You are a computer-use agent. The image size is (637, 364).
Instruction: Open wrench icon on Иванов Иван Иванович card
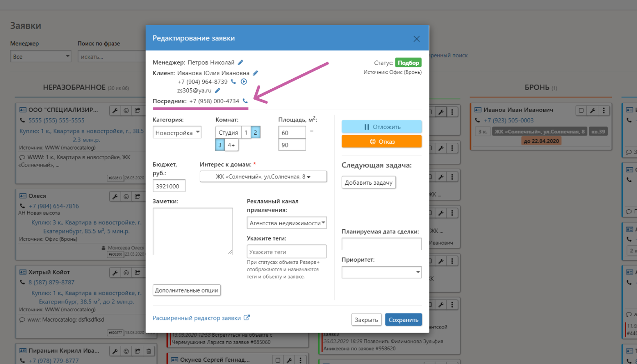(x=592, y=110)
